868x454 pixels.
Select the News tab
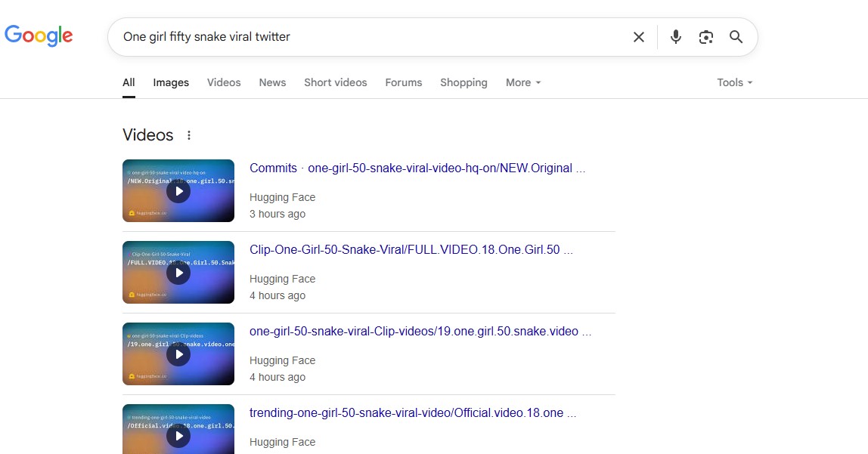point(272,82)
